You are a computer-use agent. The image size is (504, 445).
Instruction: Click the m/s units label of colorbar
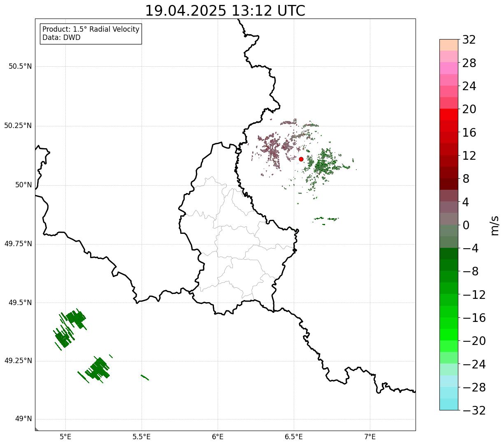pos(495,225)
